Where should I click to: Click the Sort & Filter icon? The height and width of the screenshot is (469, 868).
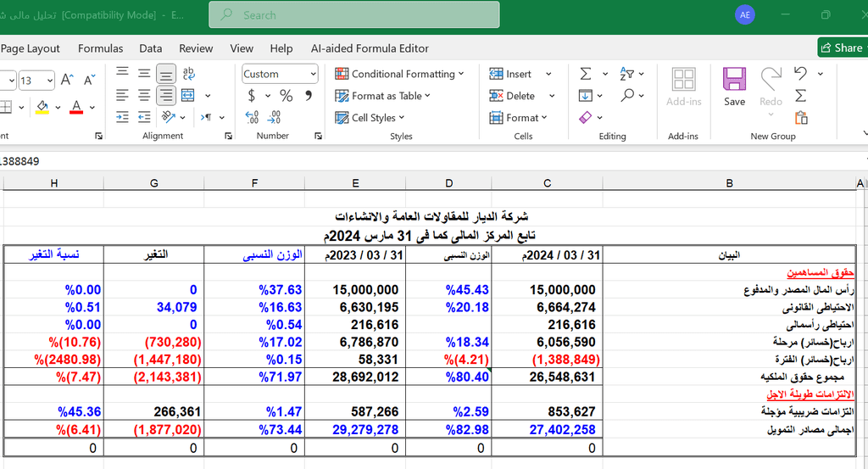pyautogui.click(x=626, y=74)
